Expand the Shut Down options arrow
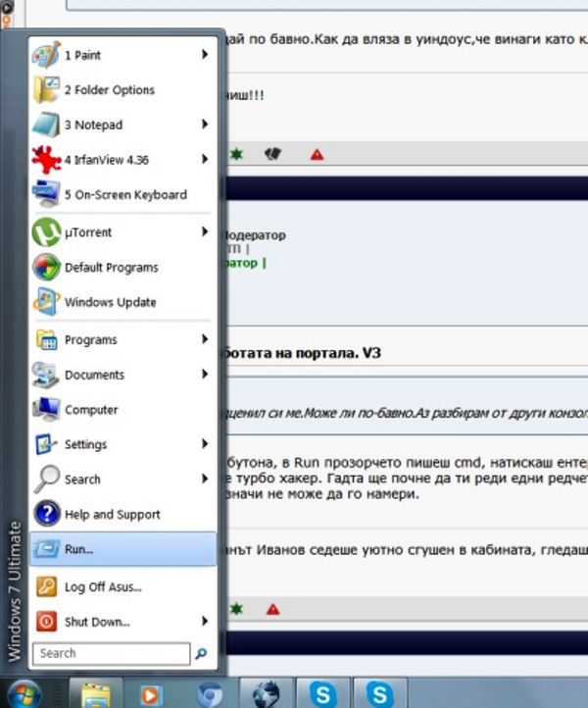 pos(205,622)
